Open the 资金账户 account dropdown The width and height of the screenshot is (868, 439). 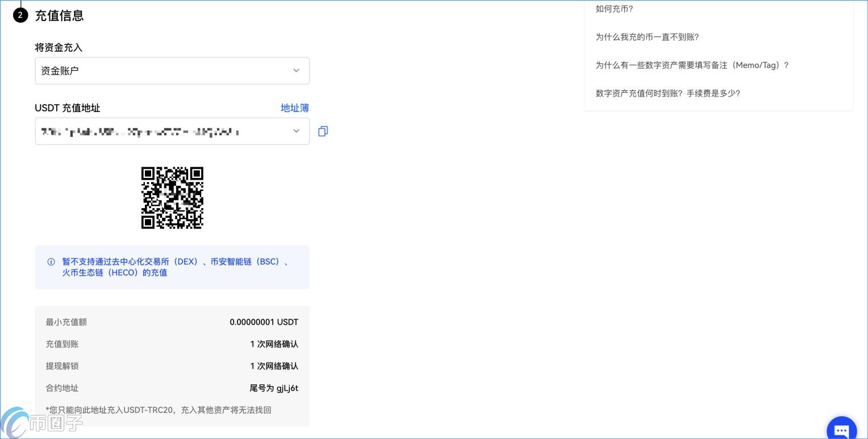coord(172,71)
